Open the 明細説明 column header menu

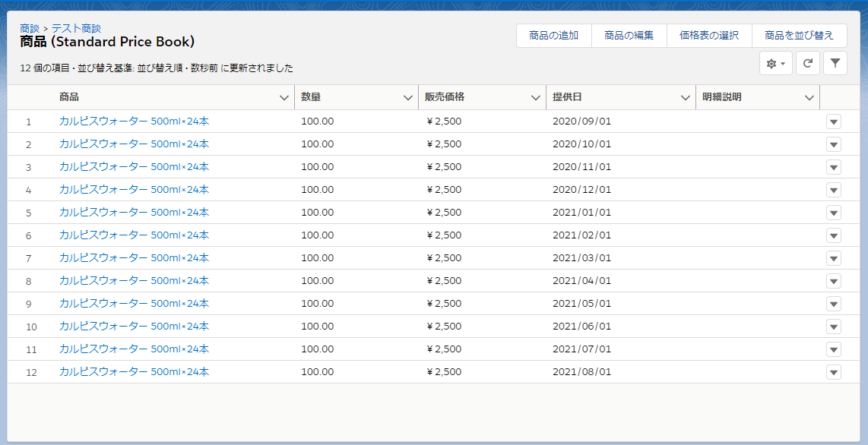pyautogui.click(x=809, y=98)
